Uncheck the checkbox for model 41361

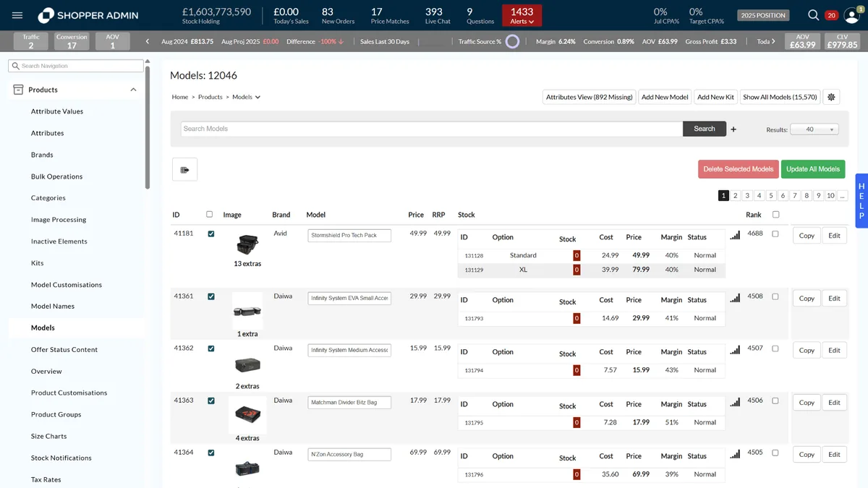coord(211,296)
